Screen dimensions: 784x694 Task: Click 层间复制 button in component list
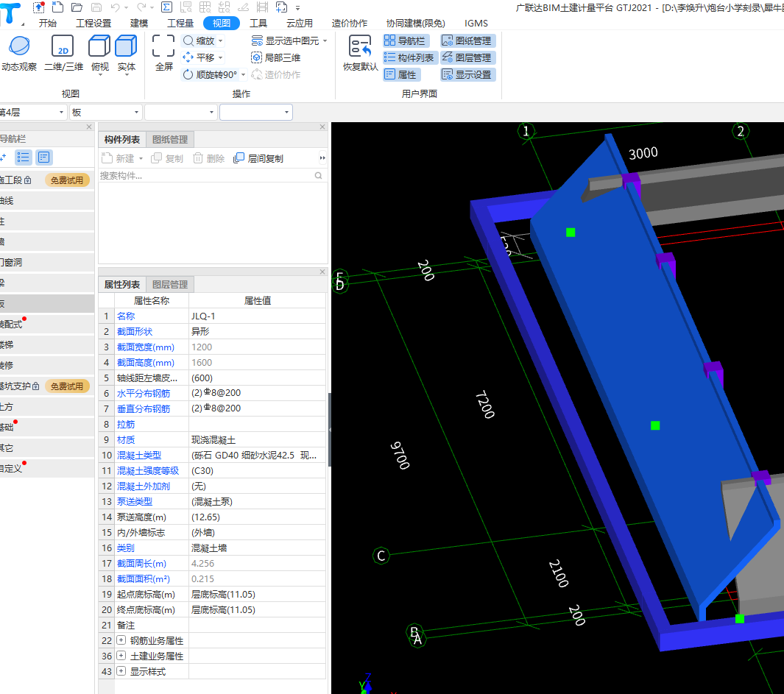point(259,158)
